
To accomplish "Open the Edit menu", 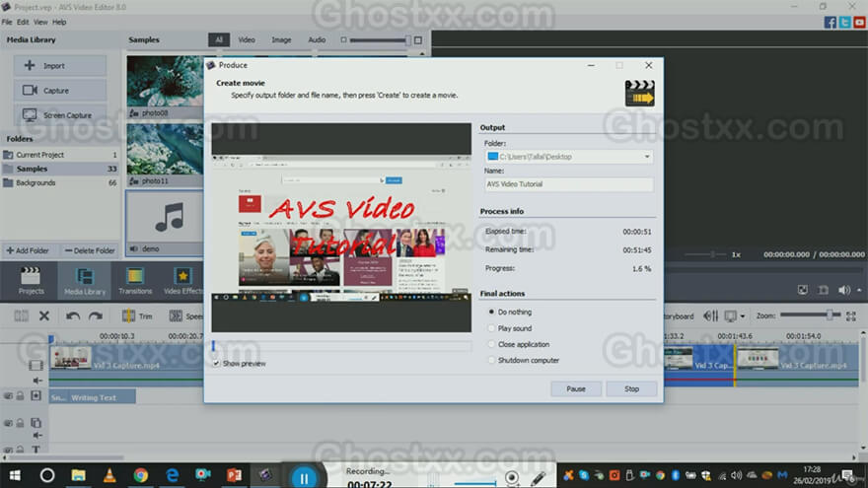I will tap(23, 22).
